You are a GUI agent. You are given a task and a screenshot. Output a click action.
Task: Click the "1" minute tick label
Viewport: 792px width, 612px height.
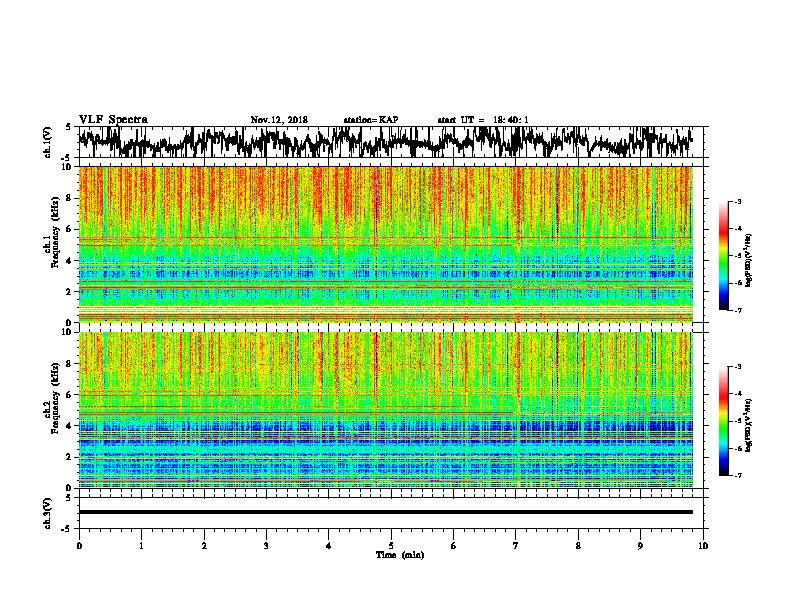click(x=141, y=546)
